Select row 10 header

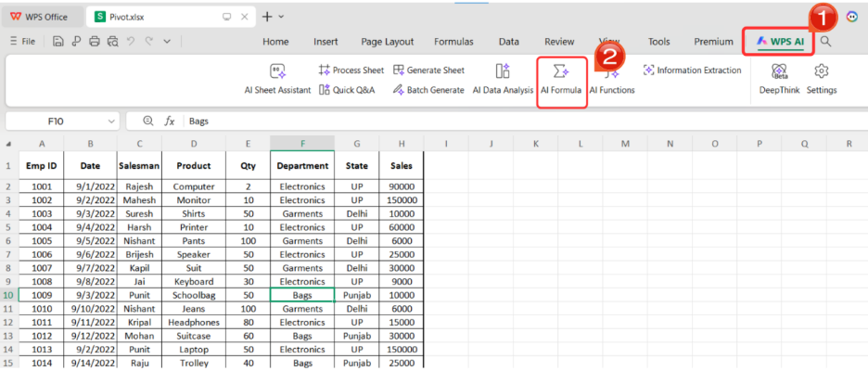pyautogui.click(x=9, y=295)
